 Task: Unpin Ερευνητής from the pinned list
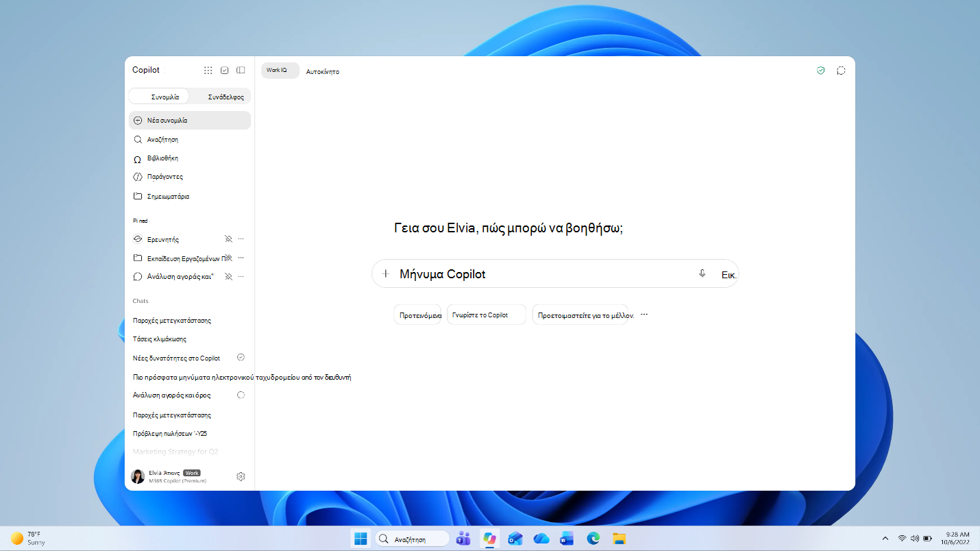click(x=229, y=239)
